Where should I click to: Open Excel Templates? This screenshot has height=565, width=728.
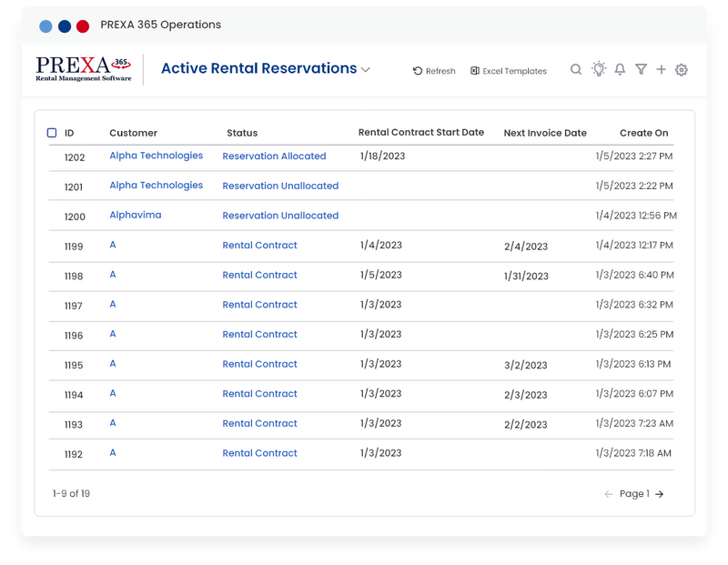tap(509, 71)
